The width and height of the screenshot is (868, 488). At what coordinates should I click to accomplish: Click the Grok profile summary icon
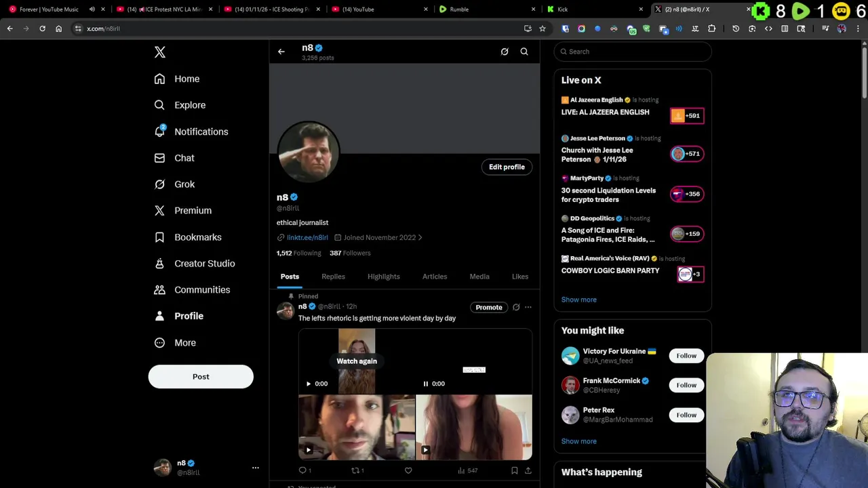pyautogui.click(x=505, y=52)
